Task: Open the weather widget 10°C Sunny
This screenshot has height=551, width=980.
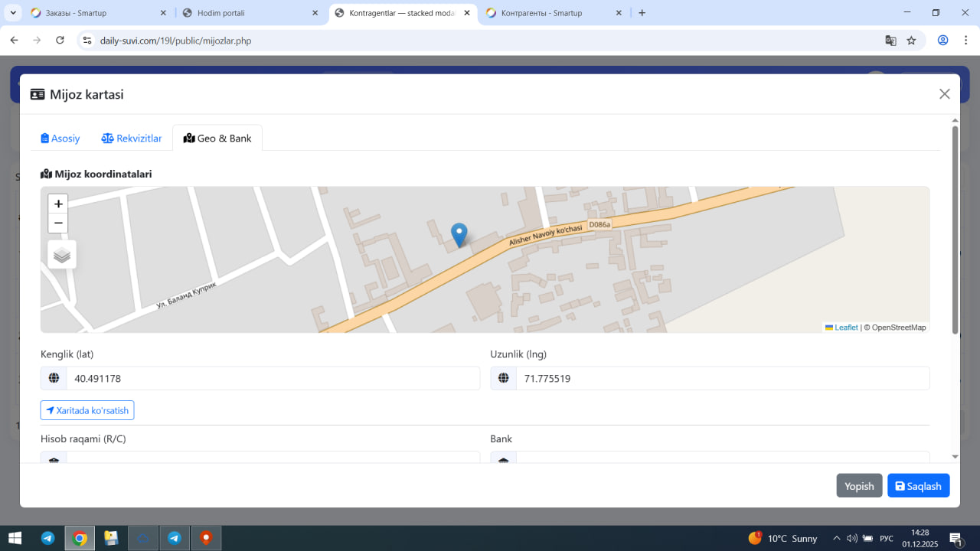Action: point(782,538)
